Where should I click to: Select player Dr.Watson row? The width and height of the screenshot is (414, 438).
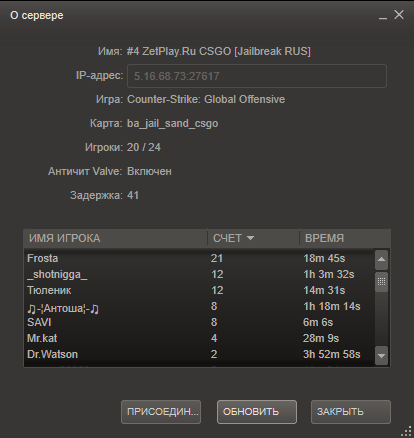pos(199,354)
